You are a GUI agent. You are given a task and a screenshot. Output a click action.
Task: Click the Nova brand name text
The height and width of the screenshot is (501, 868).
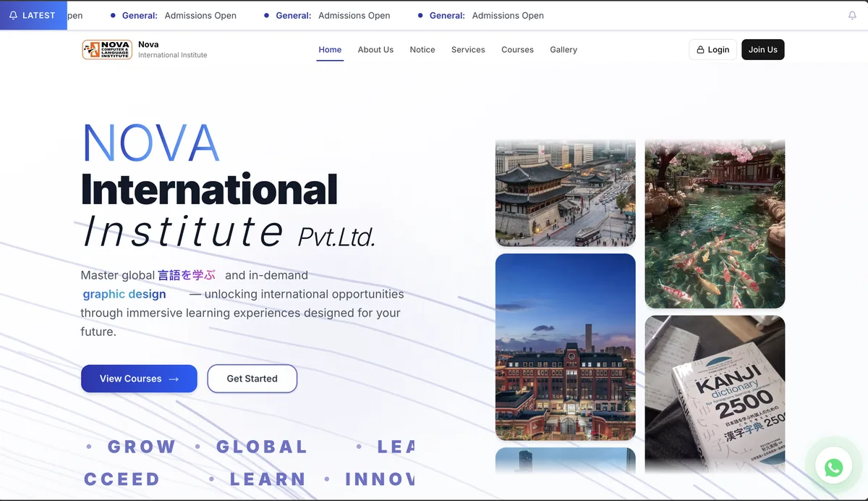[148, 44]
